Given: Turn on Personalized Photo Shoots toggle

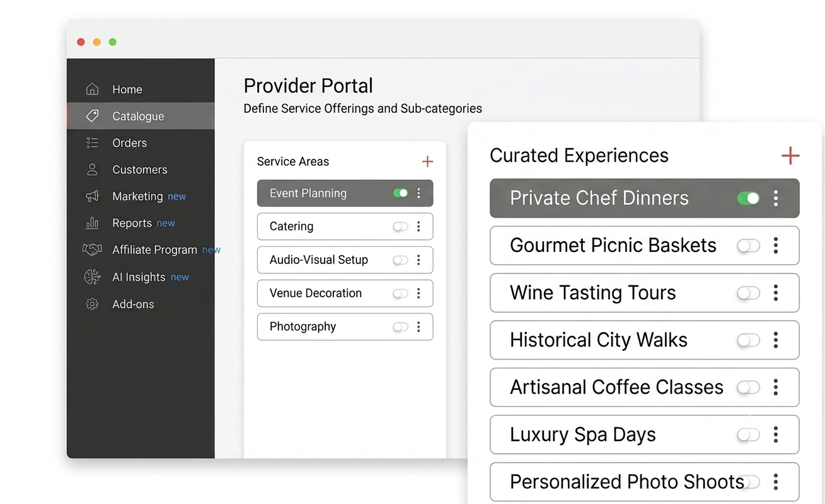Looking at the screenshot, I should pyautogui.click(x=750, y=482).
